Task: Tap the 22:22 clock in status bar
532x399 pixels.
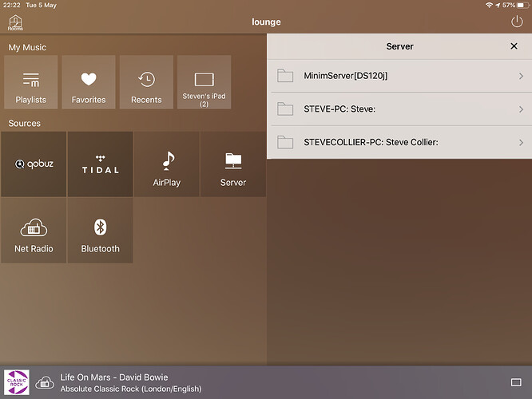Action: click(x=11, y=5)
